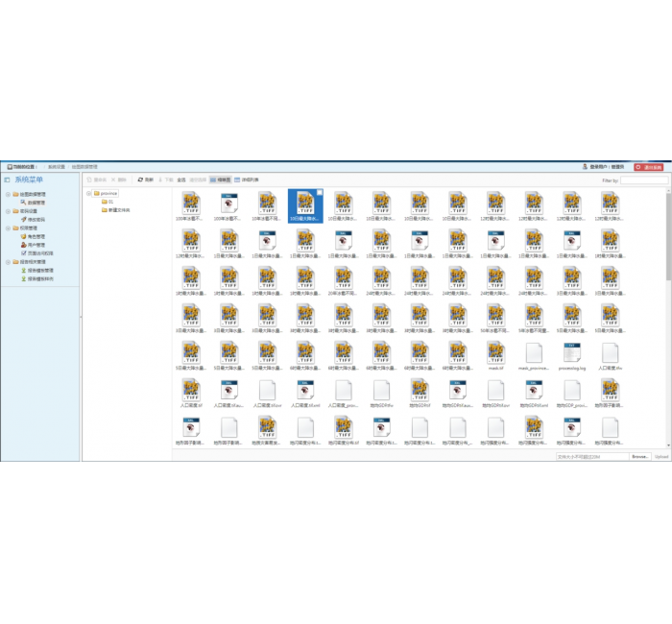The image size is (672, 624).
Task: Select the highlighted 10日最大降水 TIFF file
Action: pos(305,205)
